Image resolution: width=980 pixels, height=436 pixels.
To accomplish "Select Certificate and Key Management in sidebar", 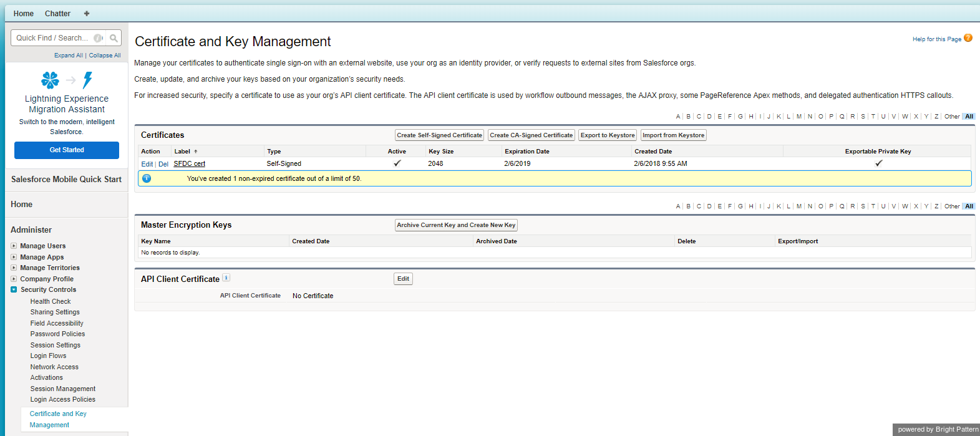I will coord(58,419).
